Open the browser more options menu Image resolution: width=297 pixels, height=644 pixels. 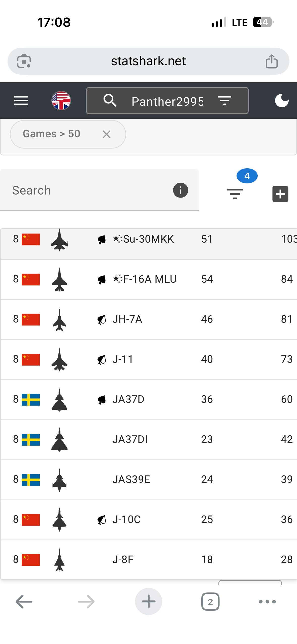coord(267,602)
